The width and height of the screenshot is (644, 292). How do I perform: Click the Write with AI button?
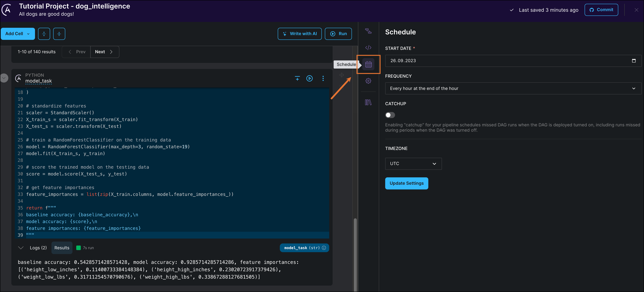tap(300, 34)
